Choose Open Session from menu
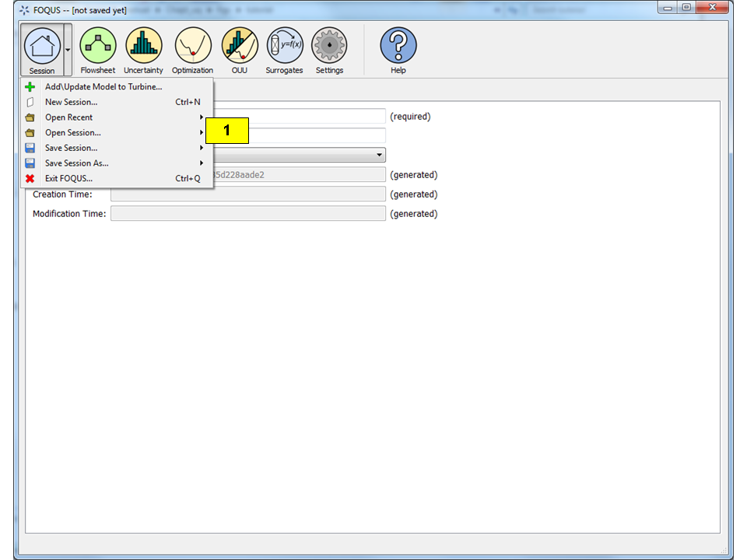The height and width of the screenshot is (560, 747). [73, 133]
